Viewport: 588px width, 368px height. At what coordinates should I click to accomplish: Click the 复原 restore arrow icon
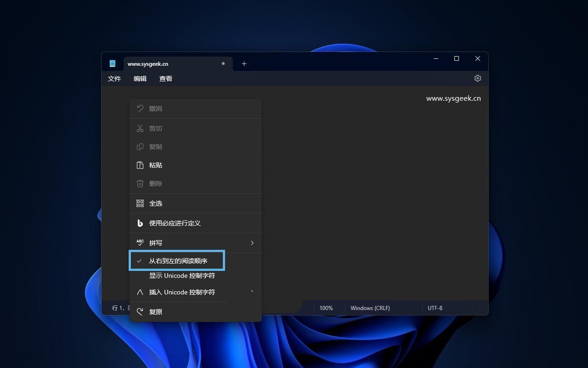[x=140, y=311]
